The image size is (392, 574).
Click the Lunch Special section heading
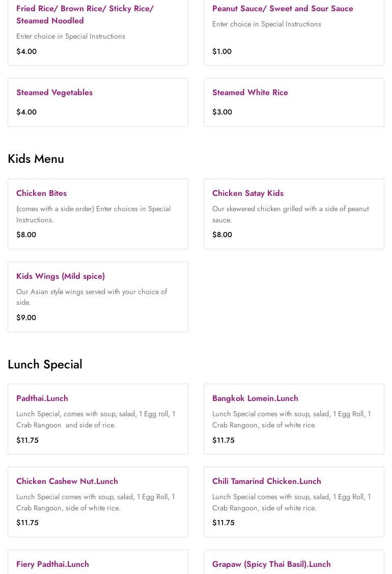pyautogui.click(x=45, y=364)
